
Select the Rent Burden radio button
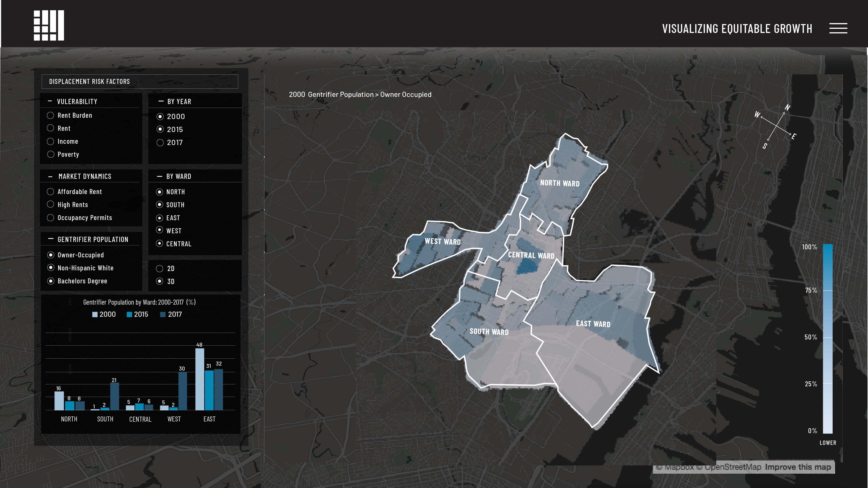pos(51,115)
